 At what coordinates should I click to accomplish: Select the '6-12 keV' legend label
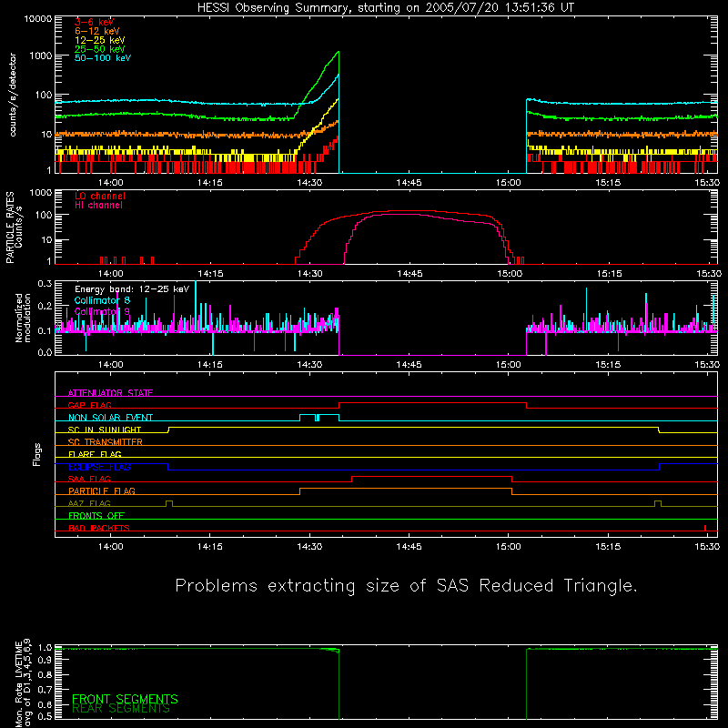pyautogui.click(x=96, y=31)
